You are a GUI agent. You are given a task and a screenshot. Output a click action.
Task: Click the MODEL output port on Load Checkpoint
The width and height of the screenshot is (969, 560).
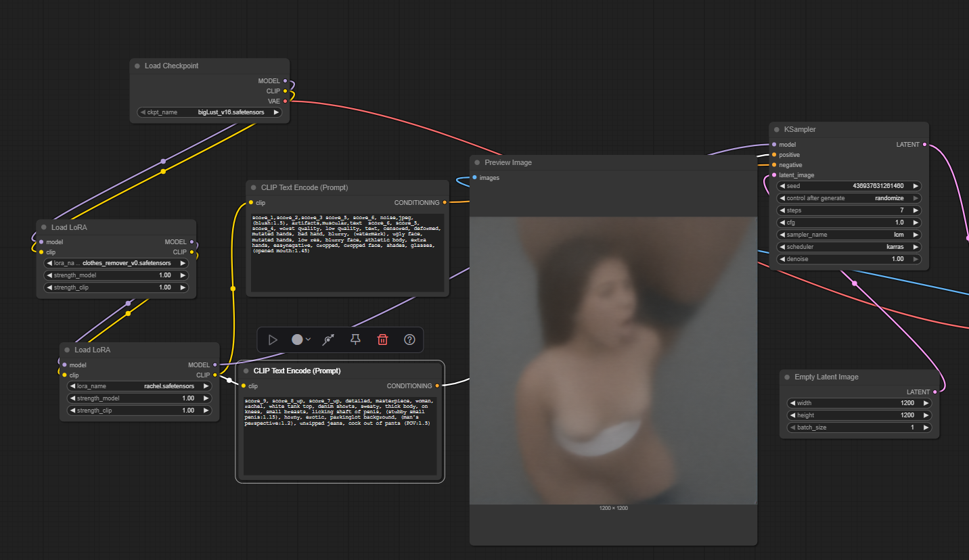[x=285, y=81]
